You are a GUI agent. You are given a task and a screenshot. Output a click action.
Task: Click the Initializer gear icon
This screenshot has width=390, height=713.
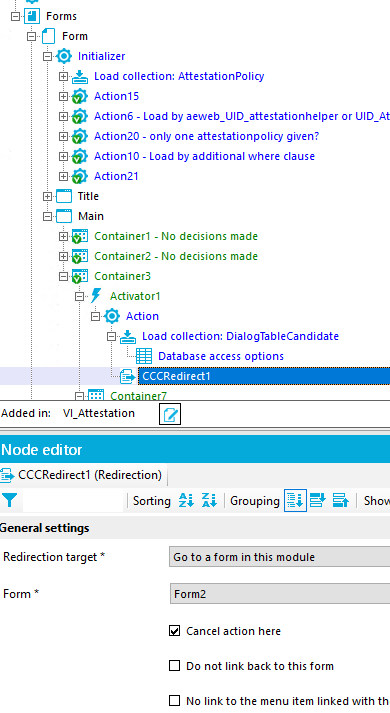(64, 56)
